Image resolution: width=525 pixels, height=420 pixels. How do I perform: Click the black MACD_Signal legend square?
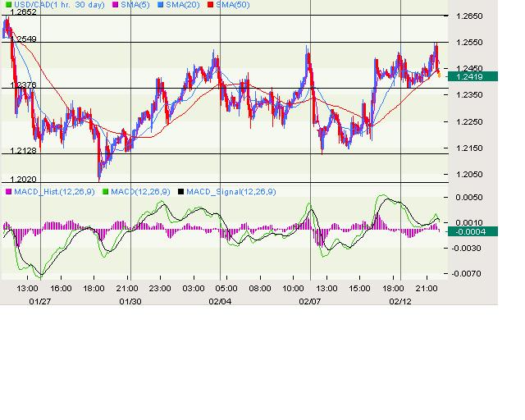180,192
